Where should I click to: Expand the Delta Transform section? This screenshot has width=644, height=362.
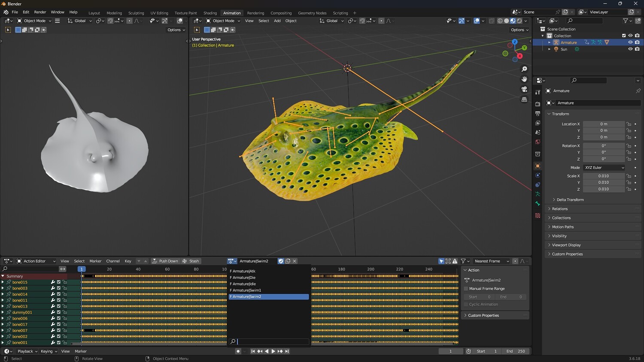point(570,200)
